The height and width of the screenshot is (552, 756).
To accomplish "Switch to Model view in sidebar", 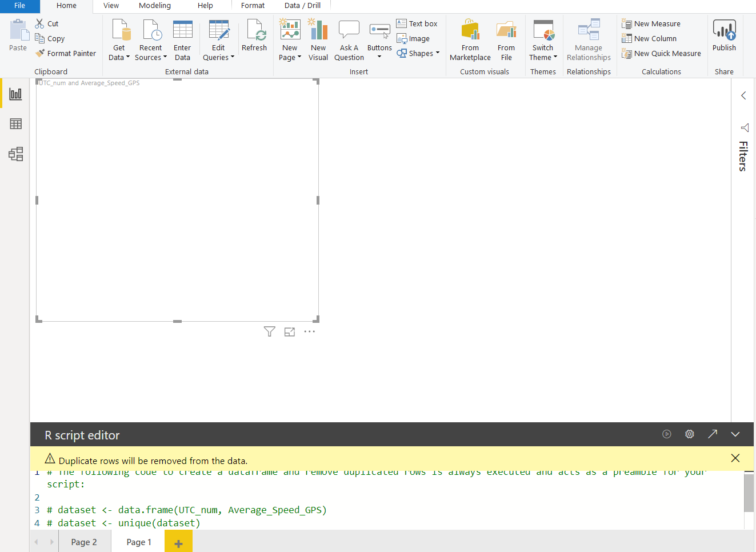I will point(15,154).
